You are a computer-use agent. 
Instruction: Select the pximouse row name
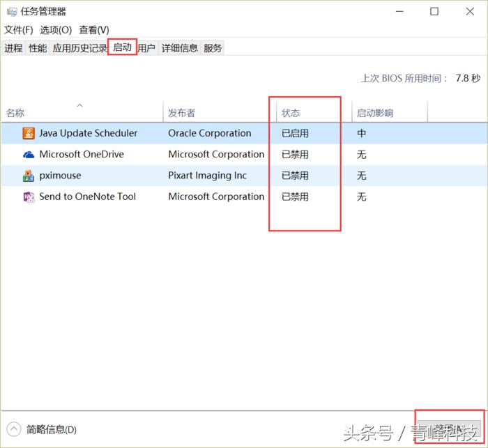click(x=60, y=176)
